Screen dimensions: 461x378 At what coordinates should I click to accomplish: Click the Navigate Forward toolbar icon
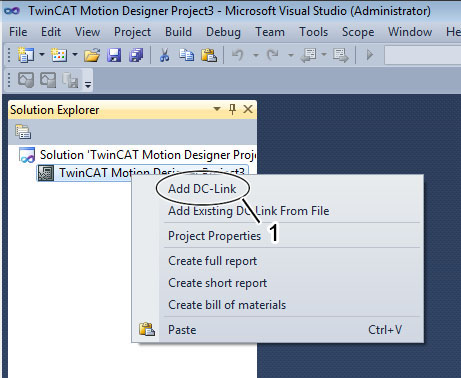click(341, 55)
